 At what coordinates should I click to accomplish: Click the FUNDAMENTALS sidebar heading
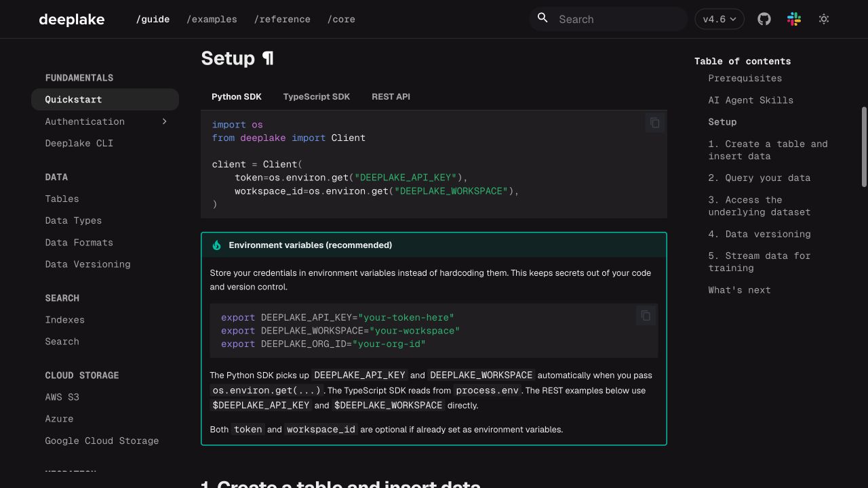click(x=79, y=77)
